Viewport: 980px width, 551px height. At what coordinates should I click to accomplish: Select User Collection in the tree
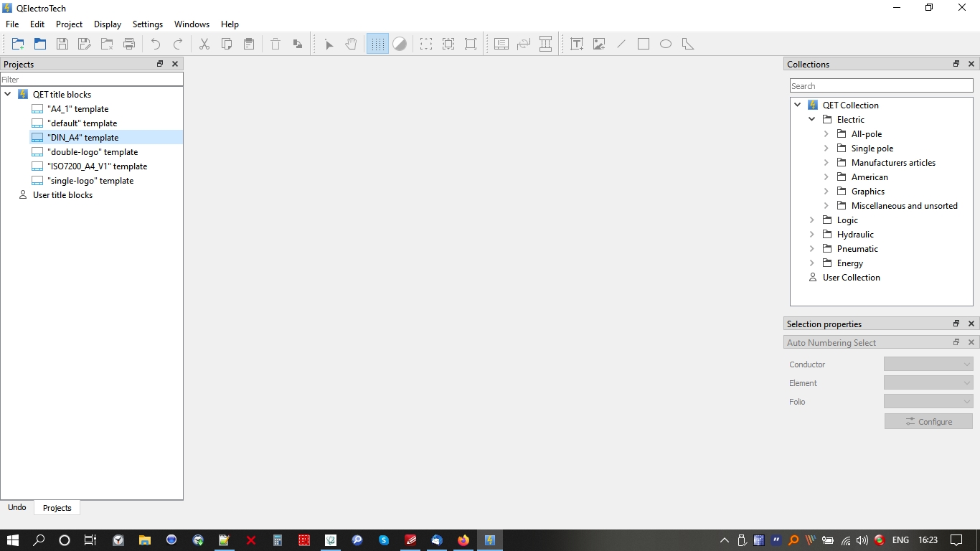(851, 277)
